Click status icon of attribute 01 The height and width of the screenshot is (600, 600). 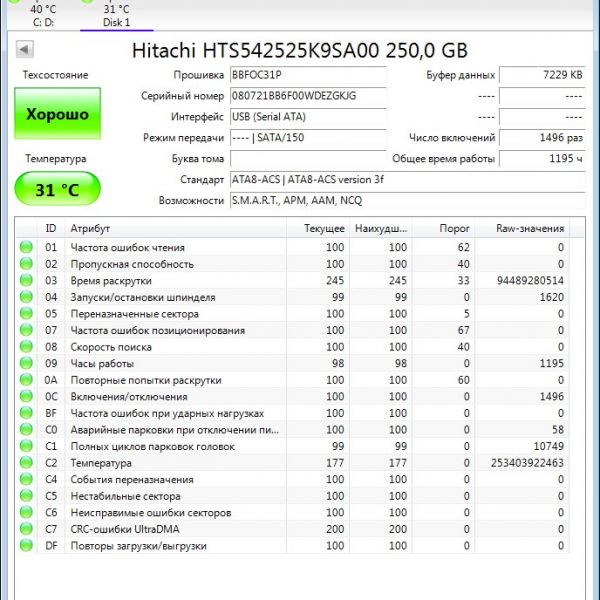[26, 247]
